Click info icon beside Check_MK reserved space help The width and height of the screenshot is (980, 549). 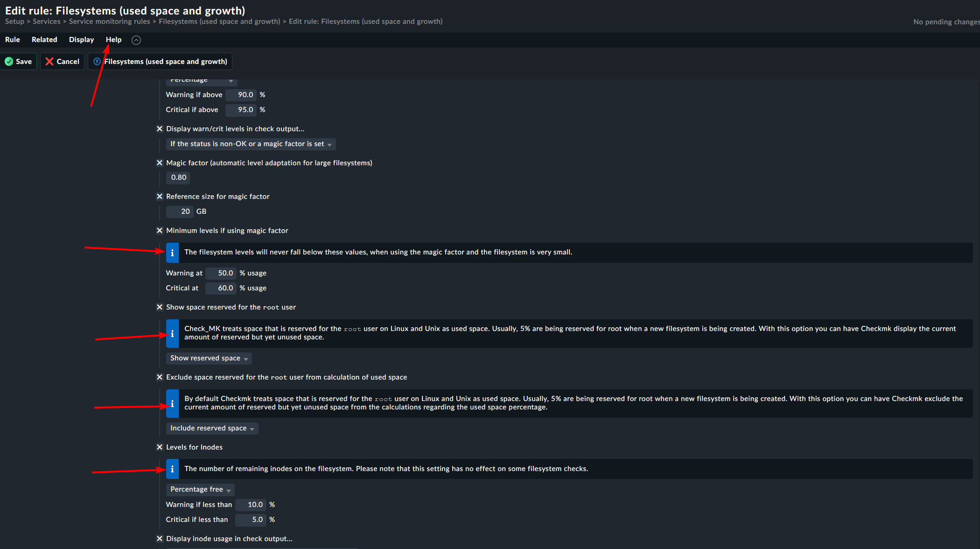pos(172,333)
